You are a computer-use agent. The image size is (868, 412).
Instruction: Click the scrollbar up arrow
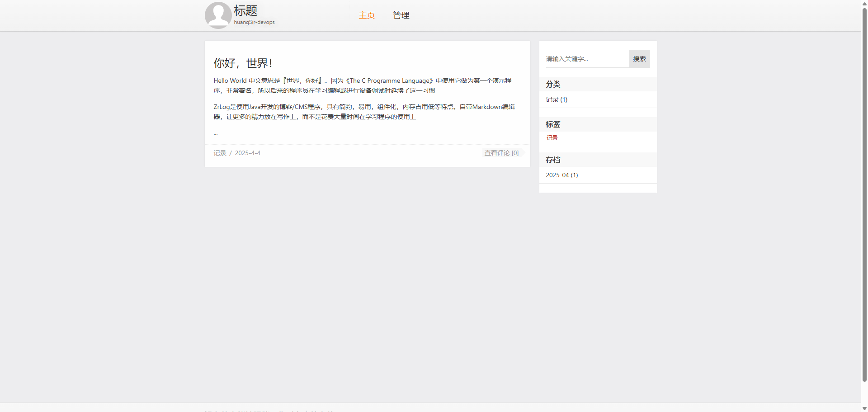(x=864, y=3)
